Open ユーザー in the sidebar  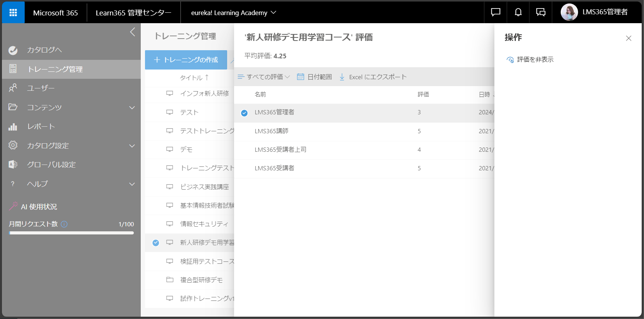[x=71, y=88]
